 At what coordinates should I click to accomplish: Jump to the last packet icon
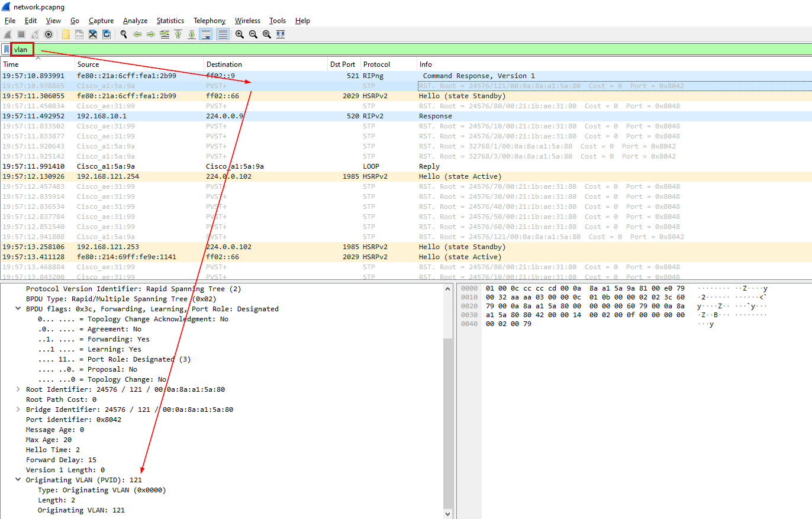(x=191, y=34)
